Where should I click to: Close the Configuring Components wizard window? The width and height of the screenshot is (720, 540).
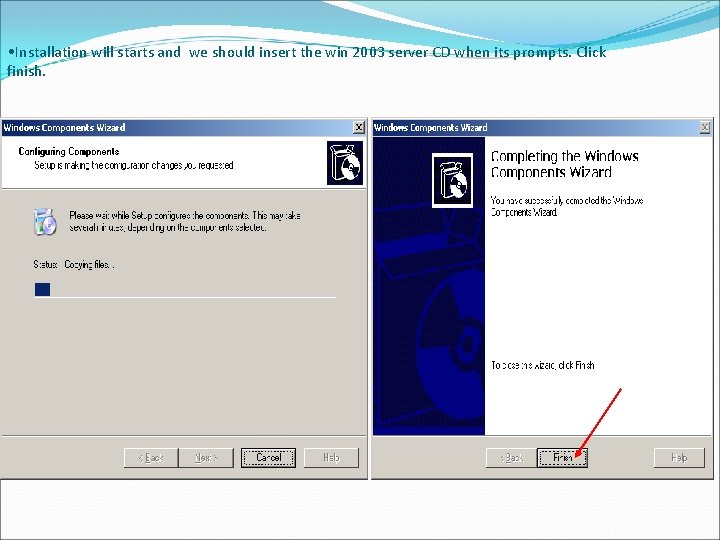[359, 127]
